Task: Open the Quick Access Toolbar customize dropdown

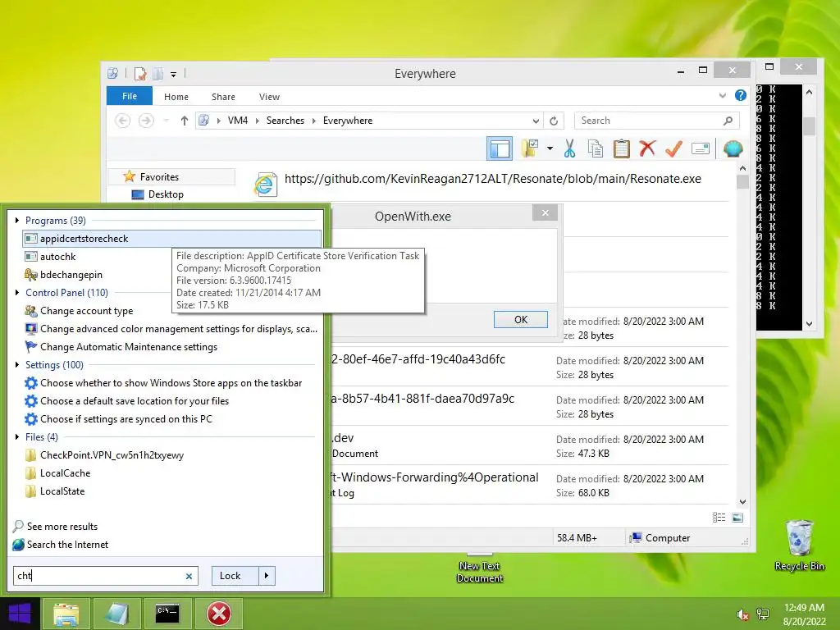Action: click(x=174, y=75)
